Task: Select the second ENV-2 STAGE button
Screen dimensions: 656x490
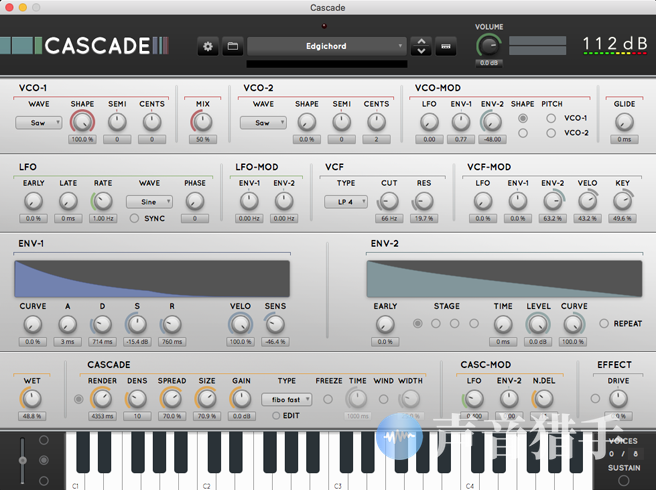Action: (436, 323)
